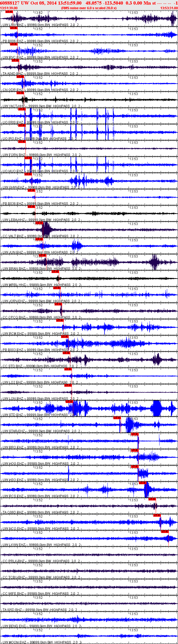The height and width of the screenshot is (644, 178).
Task: Click the red pick marker on TA.C06D.BHZ trace
Action: 152,499
